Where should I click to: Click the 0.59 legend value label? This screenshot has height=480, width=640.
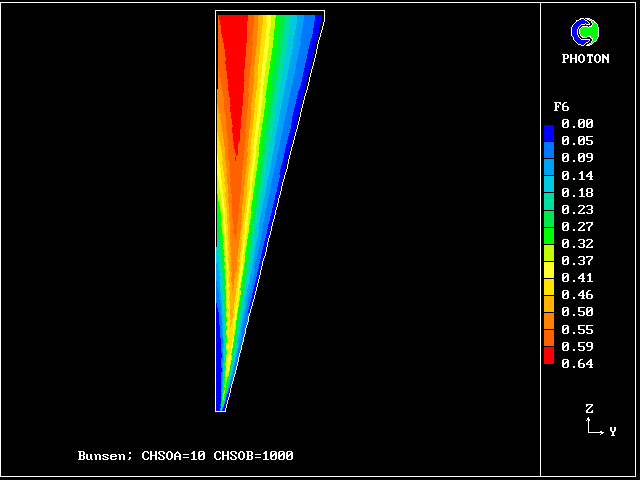(x=577, y=346)
